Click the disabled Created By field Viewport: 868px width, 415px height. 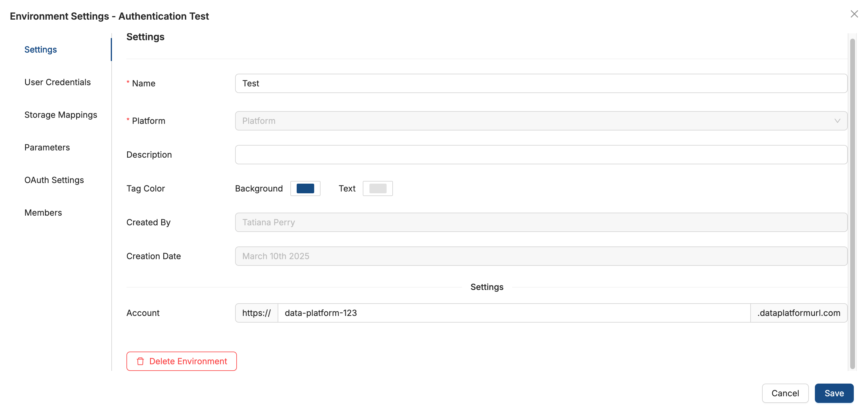(541, 223)
